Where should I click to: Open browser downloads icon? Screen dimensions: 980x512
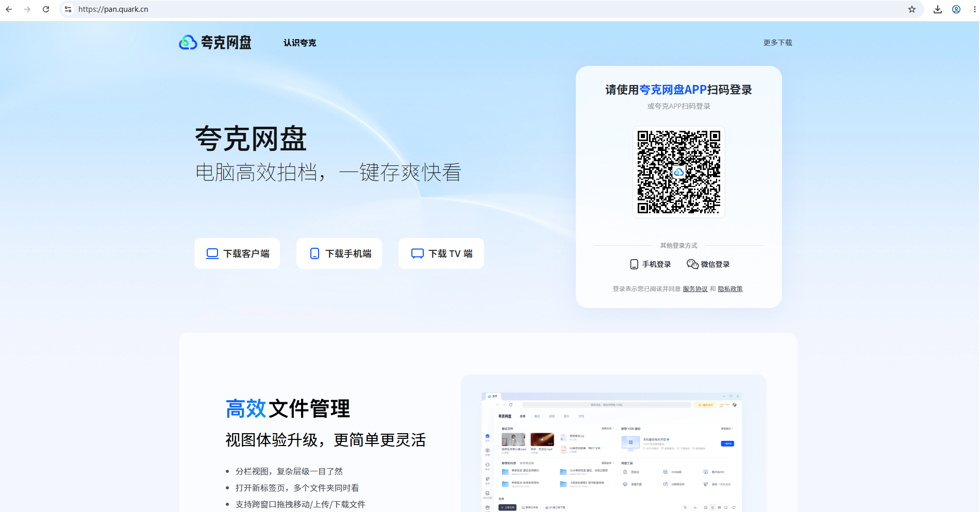(x=938, y=9)
